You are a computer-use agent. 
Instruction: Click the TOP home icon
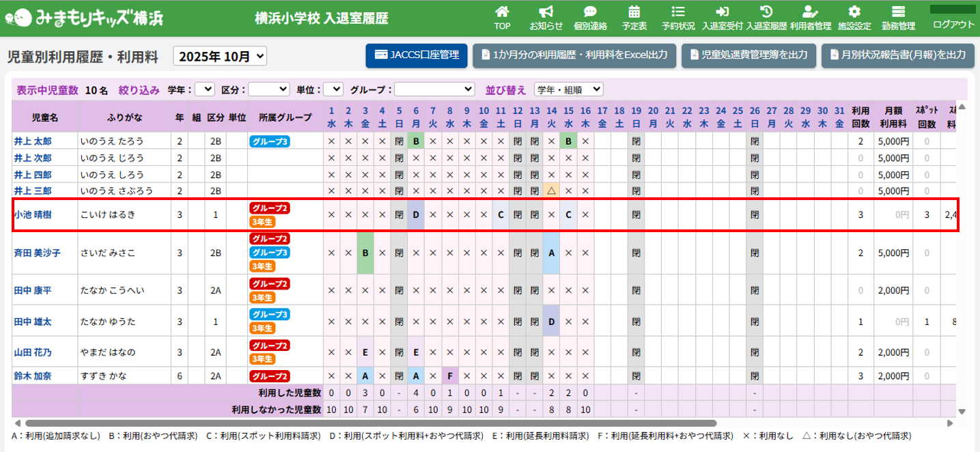pyautogui.click(x=502, y=12)
